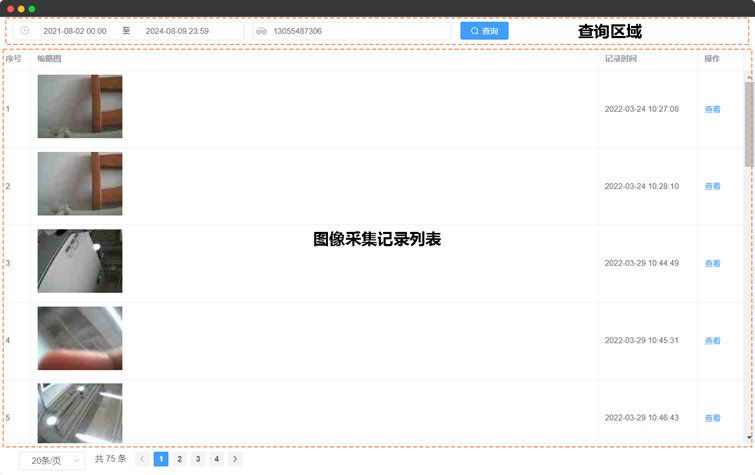The height and width of the screenshot is (475, 755).
Task: Click the thumbnail in row 4
Action: point(80,338)
